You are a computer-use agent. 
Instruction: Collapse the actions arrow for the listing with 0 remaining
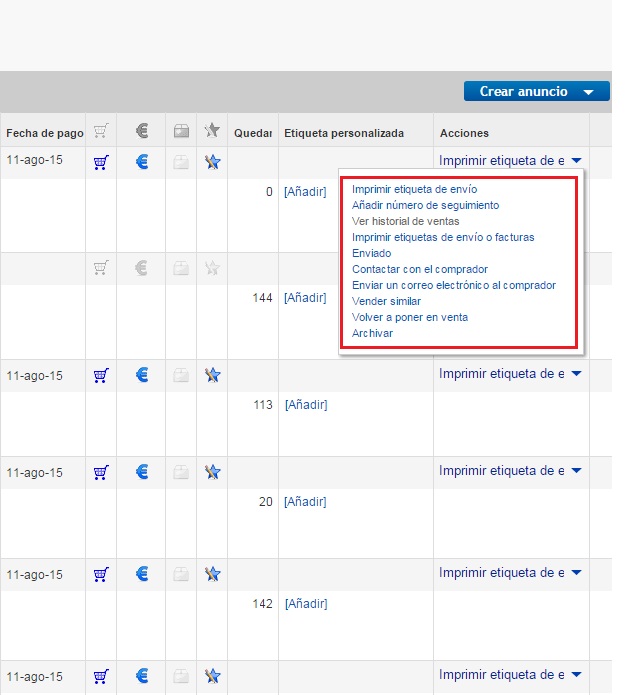576,160
